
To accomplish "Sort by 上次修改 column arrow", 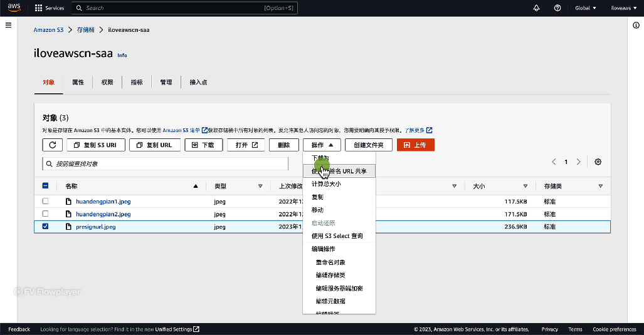I will coord(454,186).
